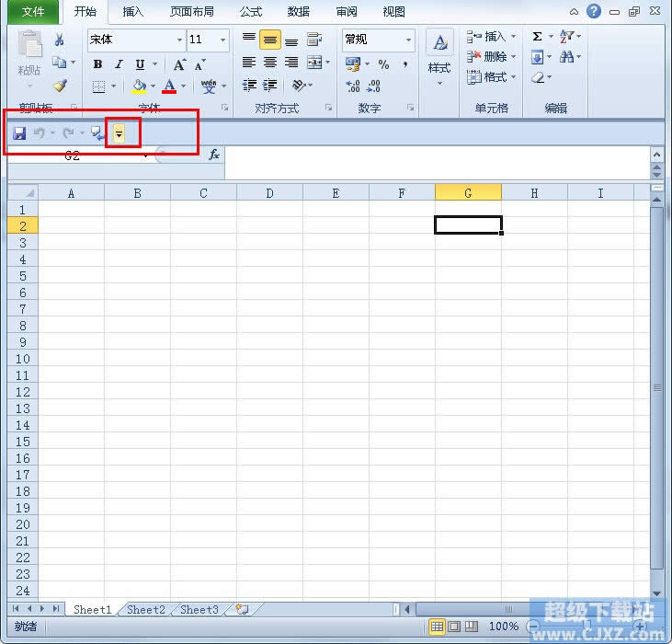Viewport: 672px width, 644px height.
Task: Increase font size with large A
Action: click(x=179, y=64)
